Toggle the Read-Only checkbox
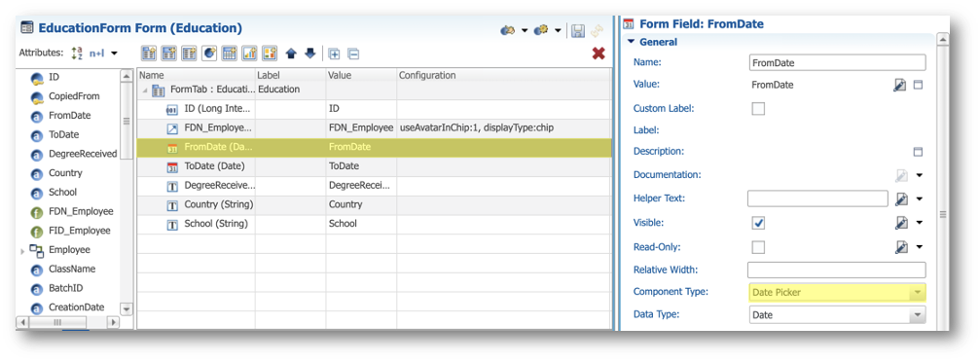 pos(757,247)
